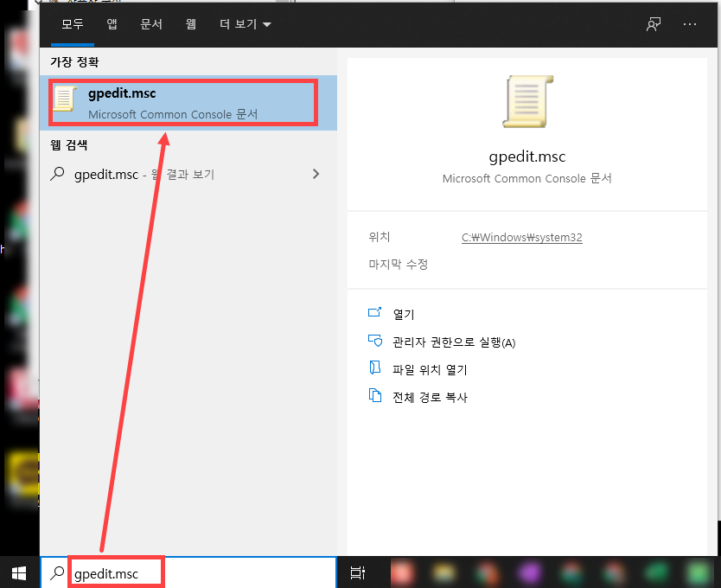
Task: Click 열기 to open gpedit.msc
Action: coord(403,314)
